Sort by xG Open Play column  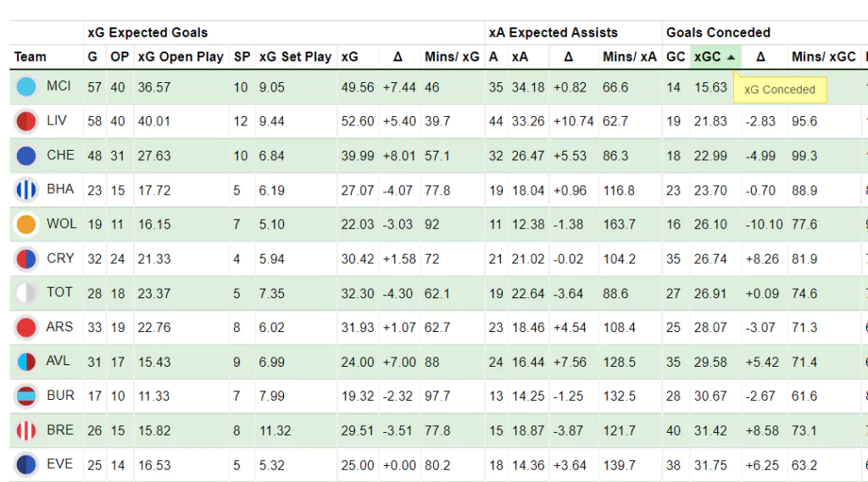tap(180, 57)
